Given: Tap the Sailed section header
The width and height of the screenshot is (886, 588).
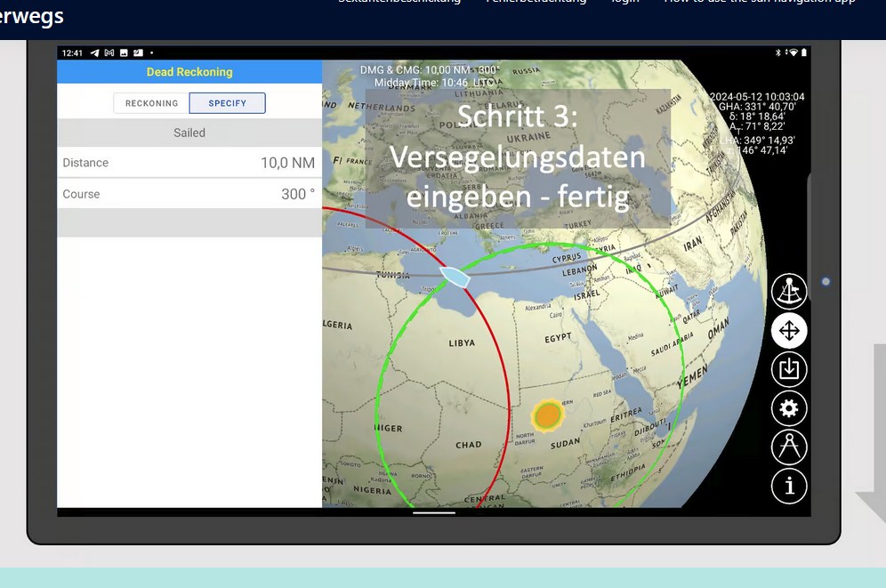Looking at the screenshot, I should 189,133.
